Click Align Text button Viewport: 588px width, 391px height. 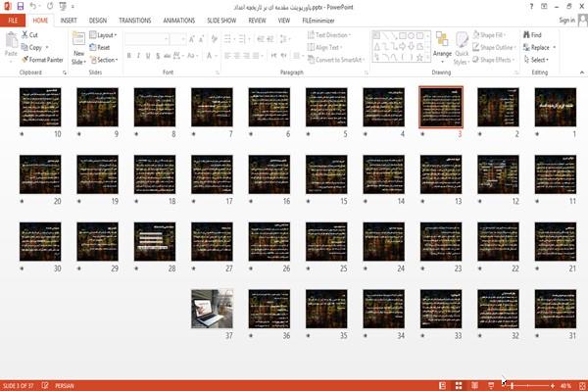click(324, 47)
